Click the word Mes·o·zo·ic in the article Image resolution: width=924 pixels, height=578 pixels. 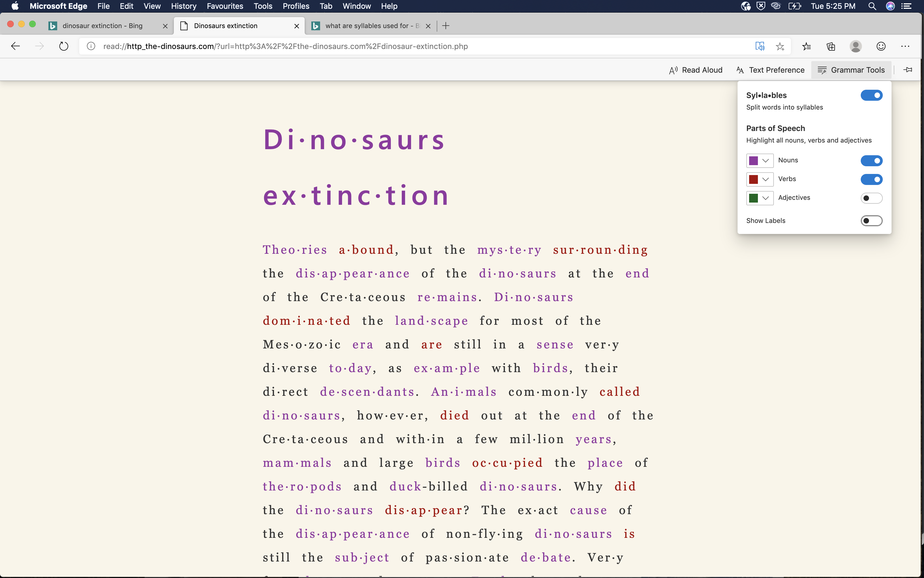302,344
